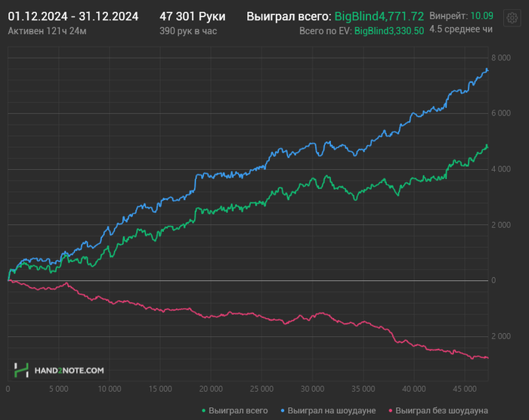Click the blue dot next to 'Выиграл на шоудауне'
This screenshot has height=420, width=529.
(x=283, y=410)
